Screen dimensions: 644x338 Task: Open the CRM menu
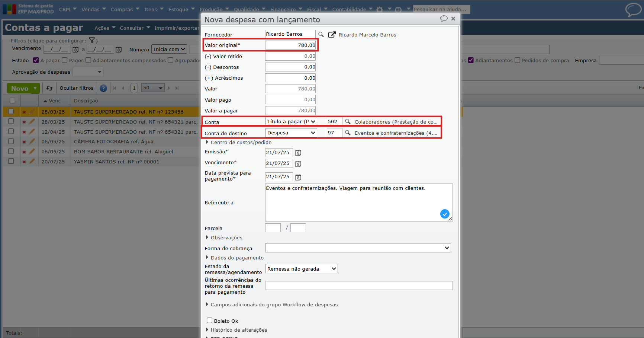[x=68, y=9]
